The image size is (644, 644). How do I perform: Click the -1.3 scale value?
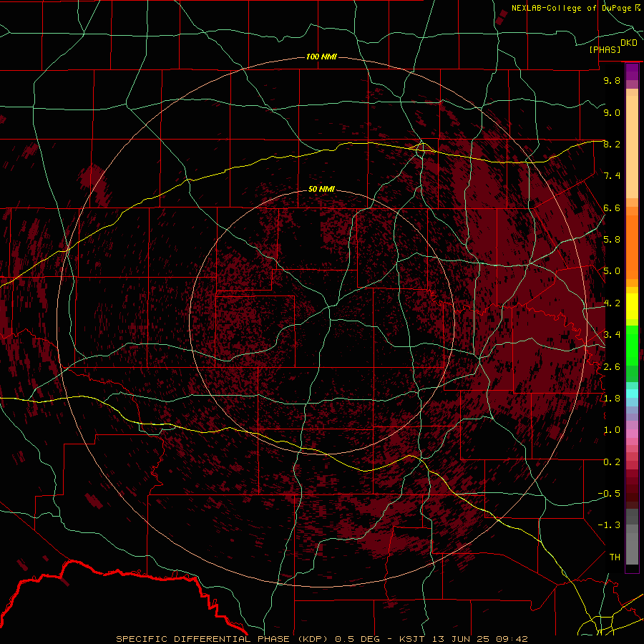[x=609, y=525]
